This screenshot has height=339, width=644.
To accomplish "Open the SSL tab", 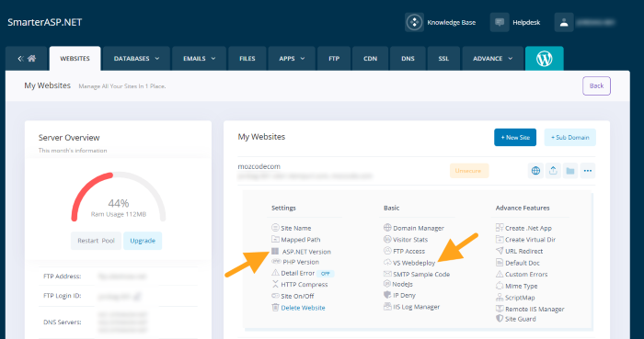I will click(443, 59).
